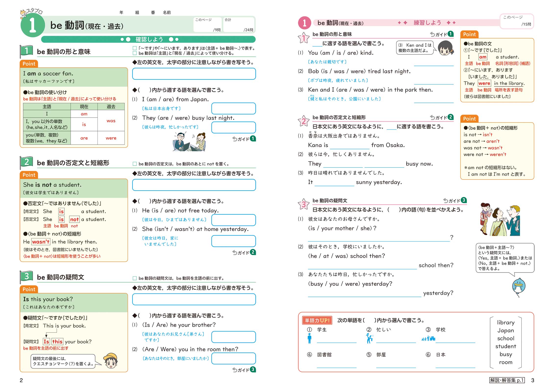This screenshot has width=554, height=392.
Task: Click the orange Point tab above She is not a student
Action: (29, 175)
